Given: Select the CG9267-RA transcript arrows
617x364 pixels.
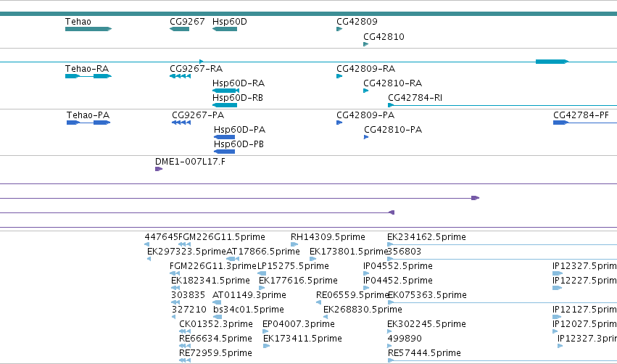Looking at the screenshot, I should pyautogui.click(x=181, y=76).
